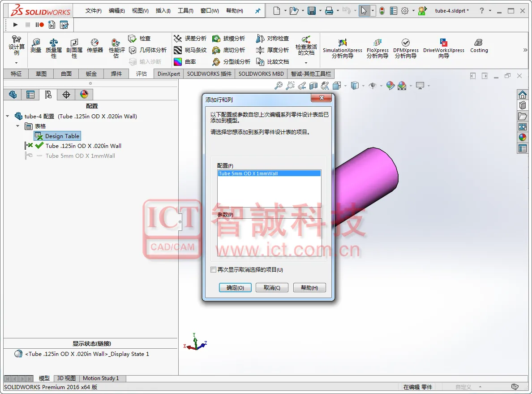Click the Display State 1 entry

pyautogui.click(x=87, y=354)
